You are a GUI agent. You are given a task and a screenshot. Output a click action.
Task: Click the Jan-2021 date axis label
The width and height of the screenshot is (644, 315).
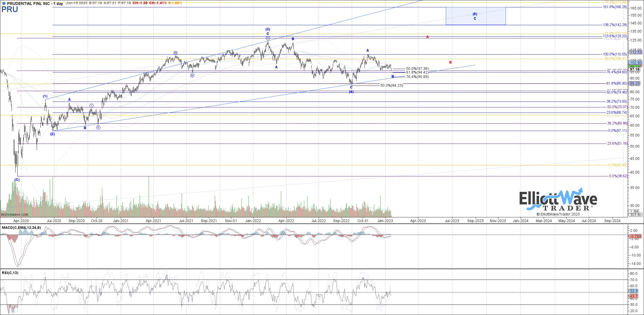tap(121, 221)
